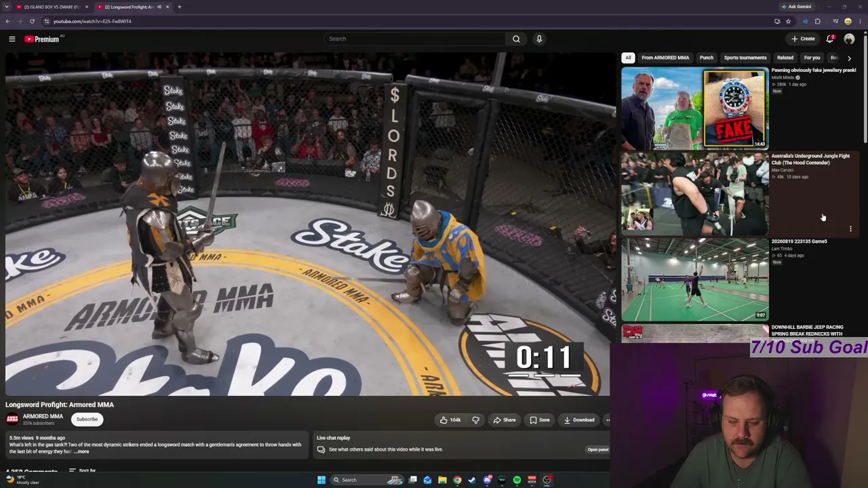
Task: Open Spotify from the taskbar
Action: (517, 480)
